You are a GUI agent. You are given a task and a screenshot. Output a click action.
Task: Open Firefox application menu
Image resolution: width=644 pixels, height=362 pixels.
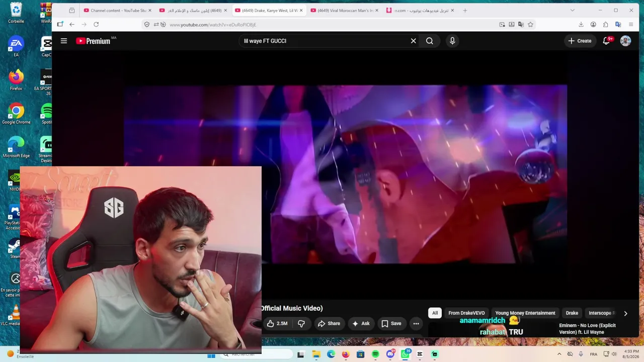pos(631,24)
